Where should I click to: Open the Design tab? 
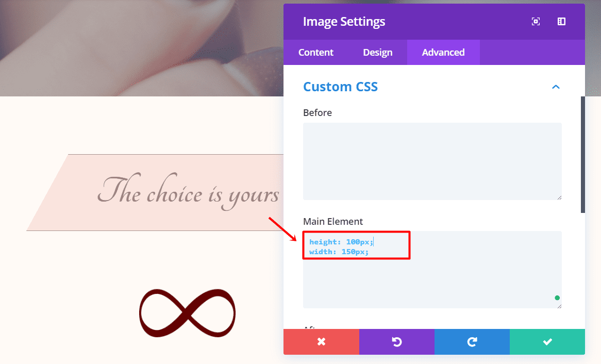(378, 53)
